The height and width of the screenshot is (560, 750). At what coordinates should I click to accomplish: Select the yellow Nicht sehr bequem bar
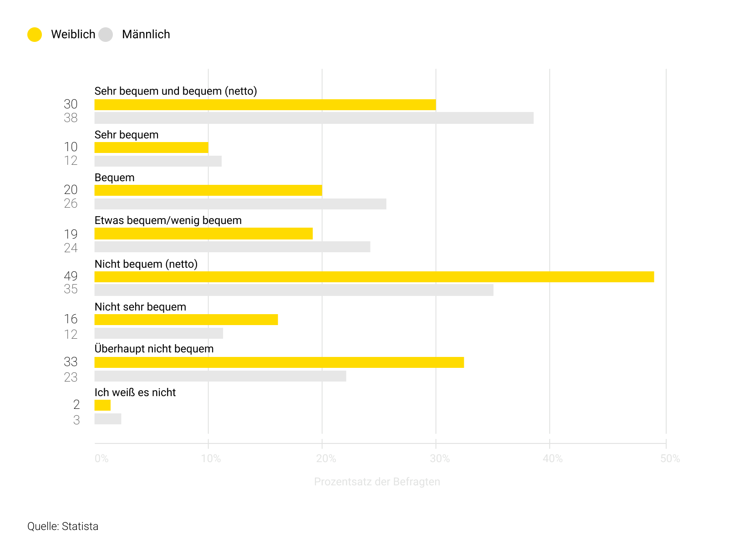tap(186, 320)
